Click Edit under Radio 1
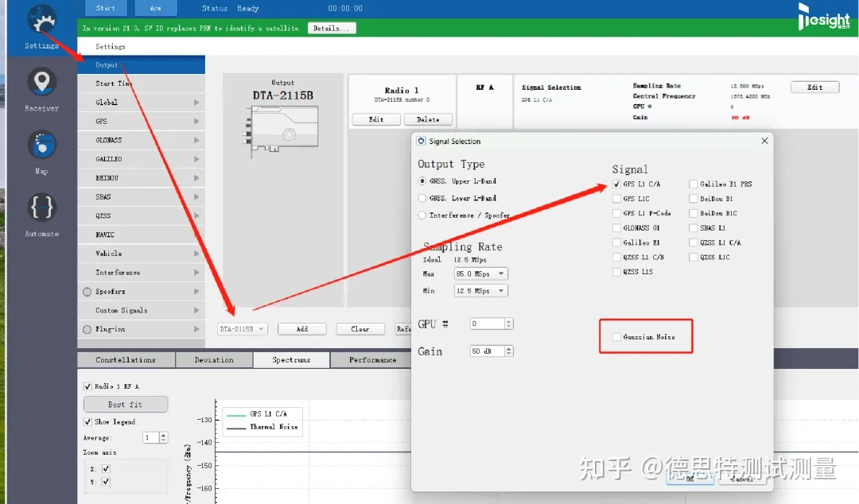Screen dimensions: 859x504 [375, 119]
